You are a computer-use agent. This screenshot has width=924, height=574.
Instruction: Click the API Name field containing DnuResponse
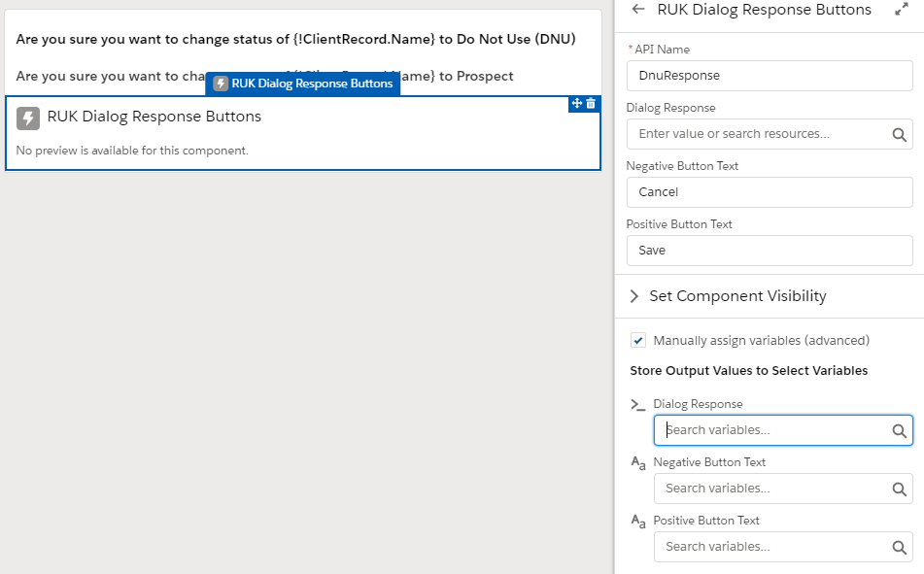(x=769, y=76)
